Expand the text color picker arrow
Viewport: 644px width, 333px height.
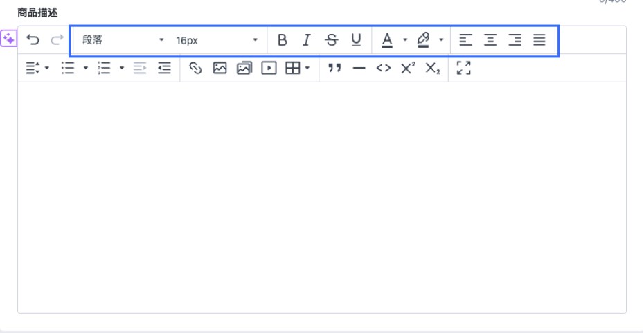click(405, 40)
